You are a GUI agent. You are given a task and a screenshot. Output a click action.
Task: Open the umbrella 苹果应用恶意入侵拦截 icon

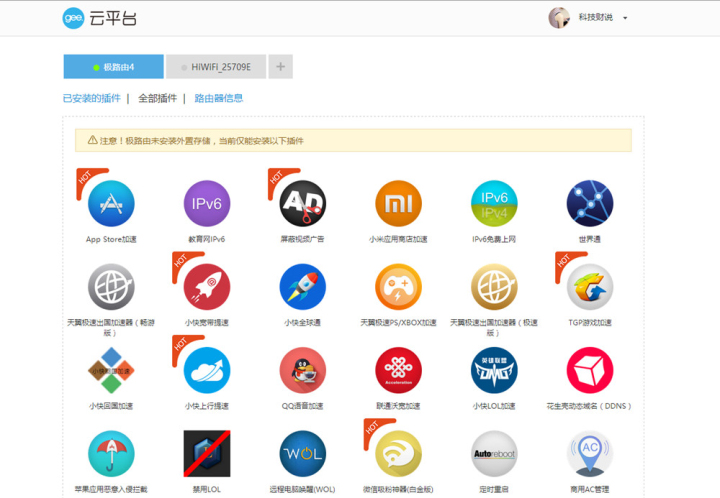[111, 454]
